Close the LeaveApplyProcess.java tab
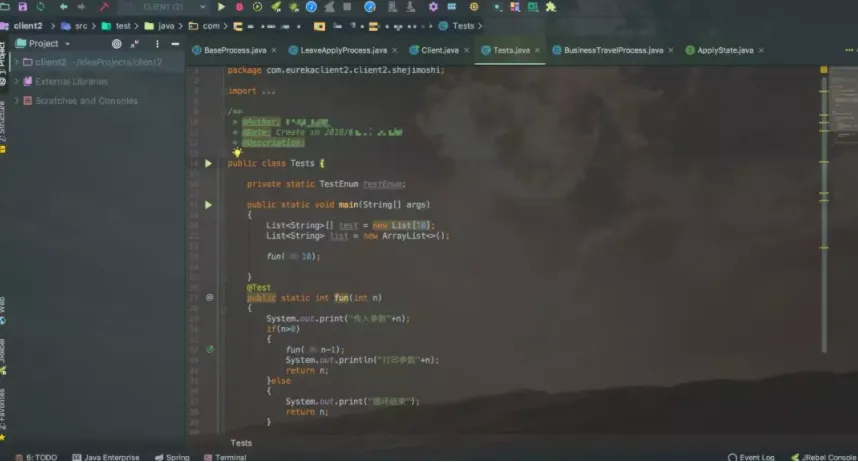Viewport: 858px width, 462px height. [395, 50]
